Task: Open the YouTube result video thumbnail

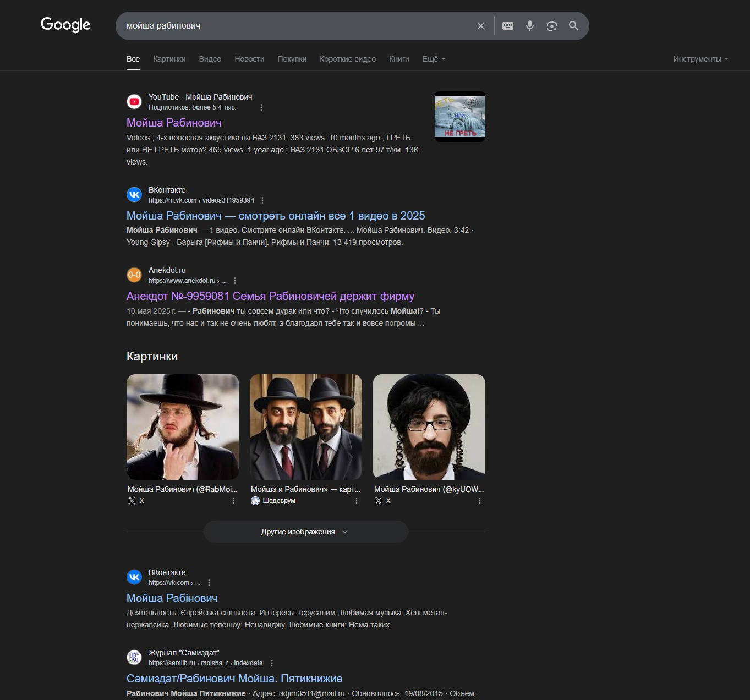Action: pyautogui.click(x=459, y=117)
